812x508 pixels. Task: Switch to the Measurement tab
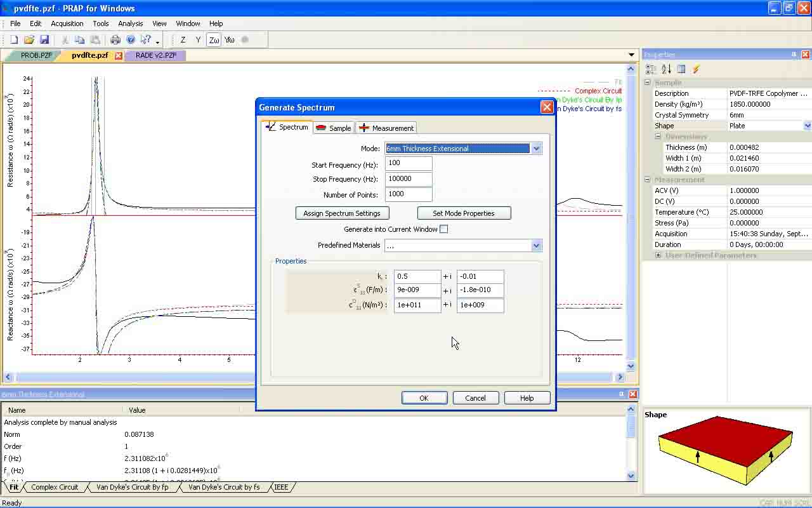pyautogui.click(x=386, y=128)
